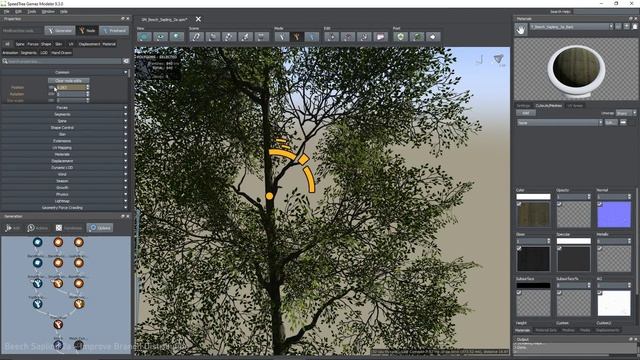This screenshot has width=640, height=360.
Task: Click the white arrow Post icon
Action: tap(433, 37)
